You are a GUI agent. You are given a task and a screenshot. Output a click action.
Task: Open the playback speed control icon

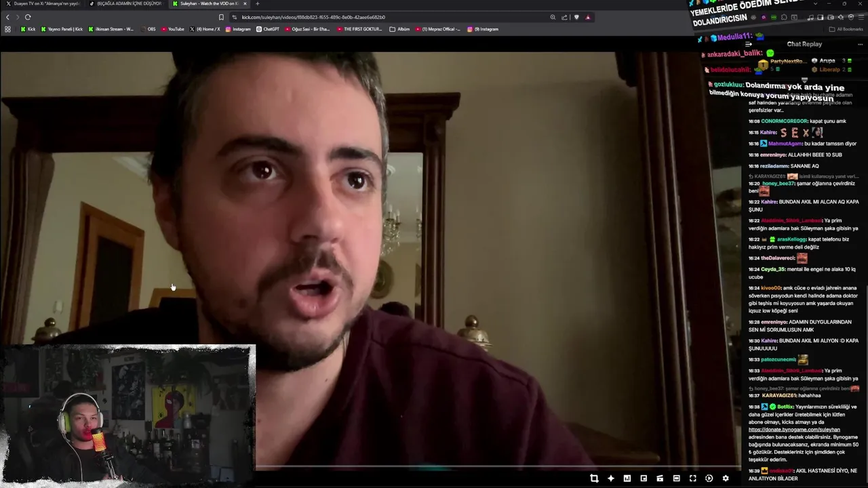[709, 479]
